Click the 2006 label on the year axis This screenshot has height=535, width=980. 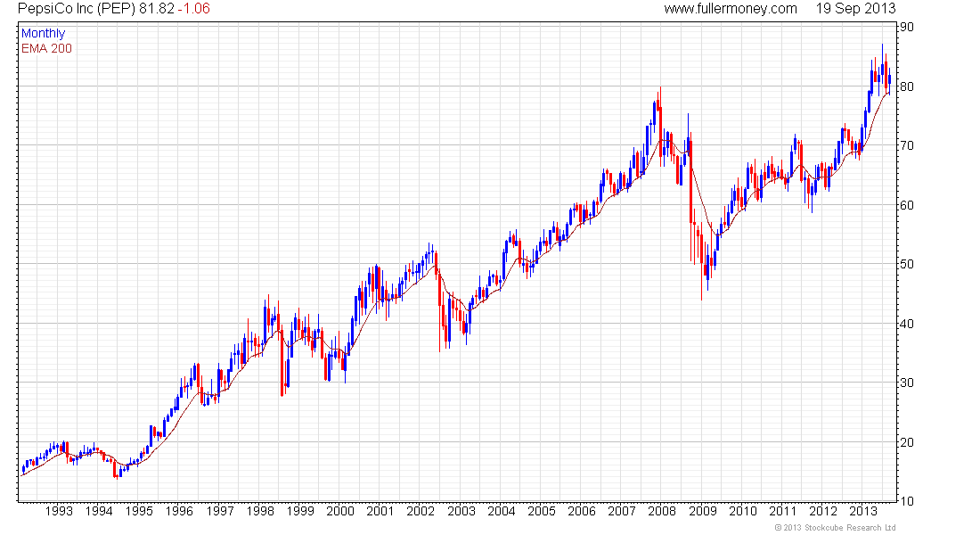581,511
